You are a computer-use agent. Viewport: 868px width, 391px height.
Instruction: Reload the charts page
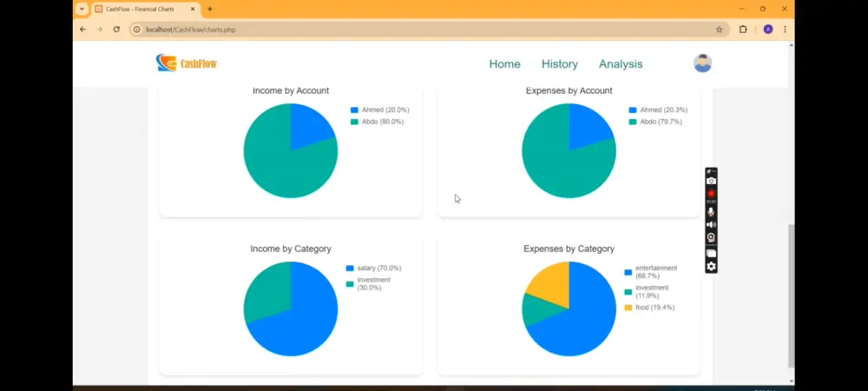pyautogui.click(x=116, y=30)
